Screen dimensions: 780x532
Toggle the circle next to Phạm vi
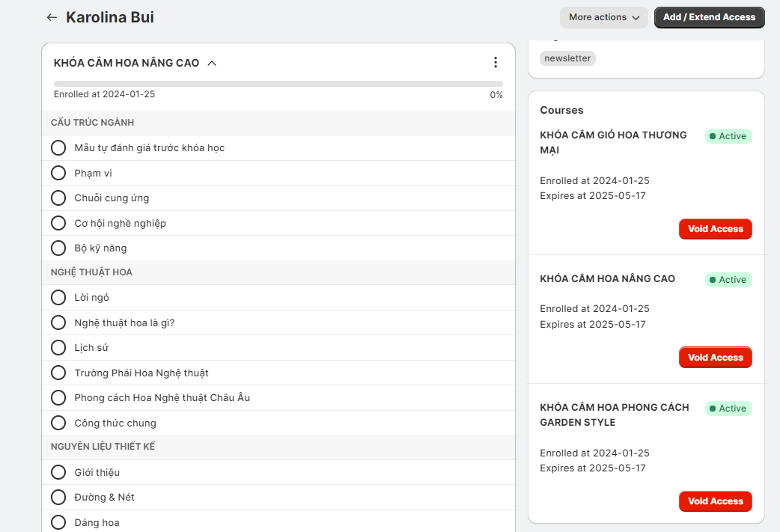pyautogui.click(x=58, y=173)
